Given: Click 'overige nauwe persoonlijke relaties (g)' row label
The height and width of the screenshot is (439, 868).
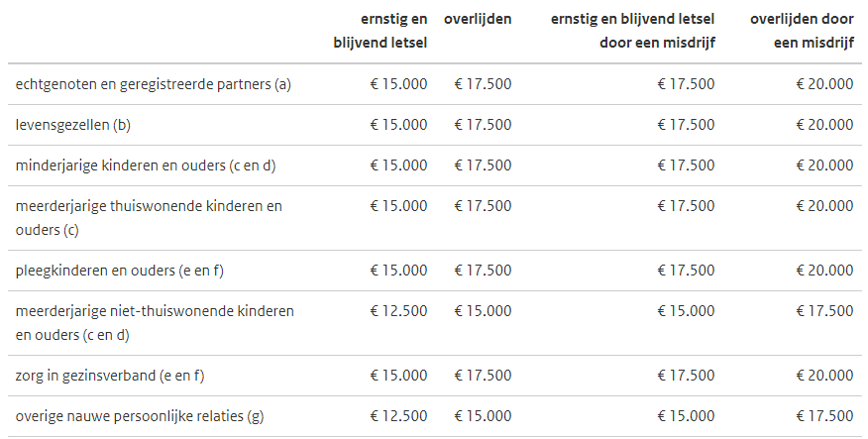Looking at the screenshot, I should (140, 416).
